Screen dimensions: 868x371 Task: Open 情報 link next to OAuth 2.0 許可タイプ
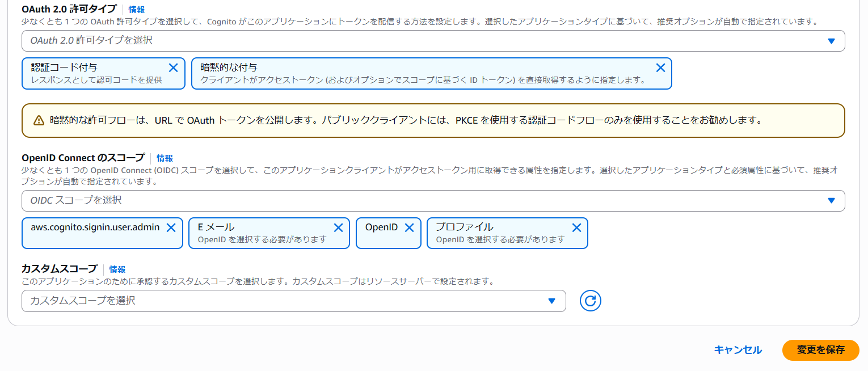(137, 10)
